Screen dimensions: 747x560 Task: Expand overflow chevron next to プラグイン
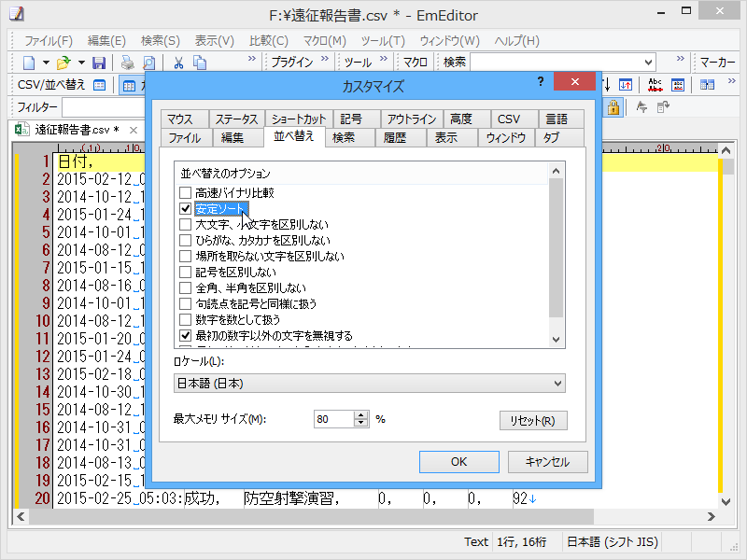point(325,59)
